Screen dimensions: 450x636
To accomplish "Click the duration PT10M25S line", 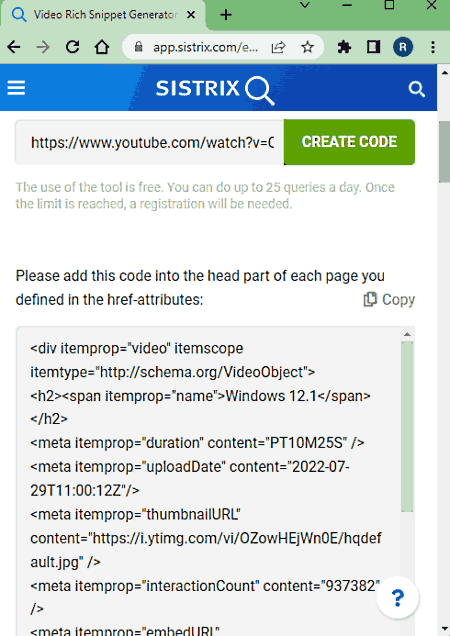I will tap(197, 443).
